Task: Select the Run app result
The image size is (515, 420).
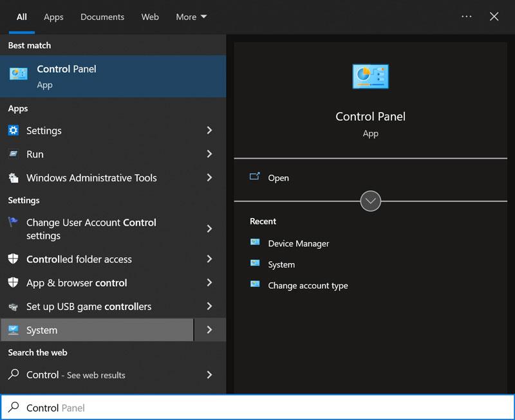Action: point(97,154)
